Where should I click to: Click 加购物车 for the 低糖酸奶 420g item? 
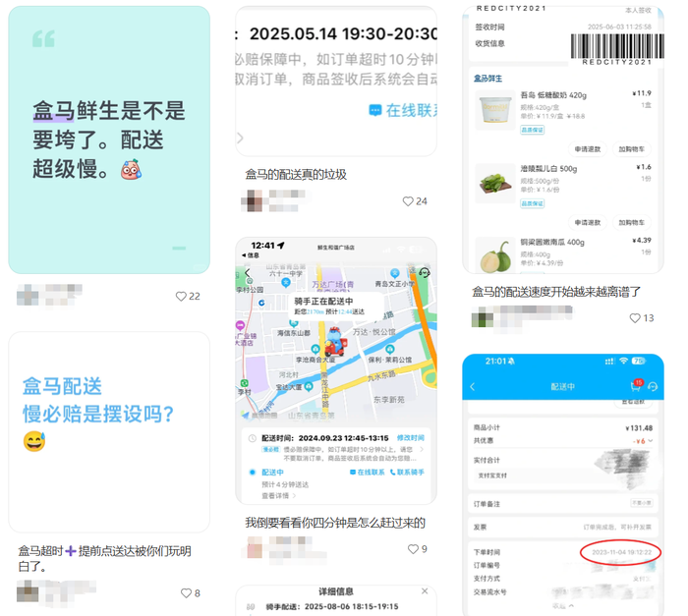pyautogui.click(x=631, y=149)
